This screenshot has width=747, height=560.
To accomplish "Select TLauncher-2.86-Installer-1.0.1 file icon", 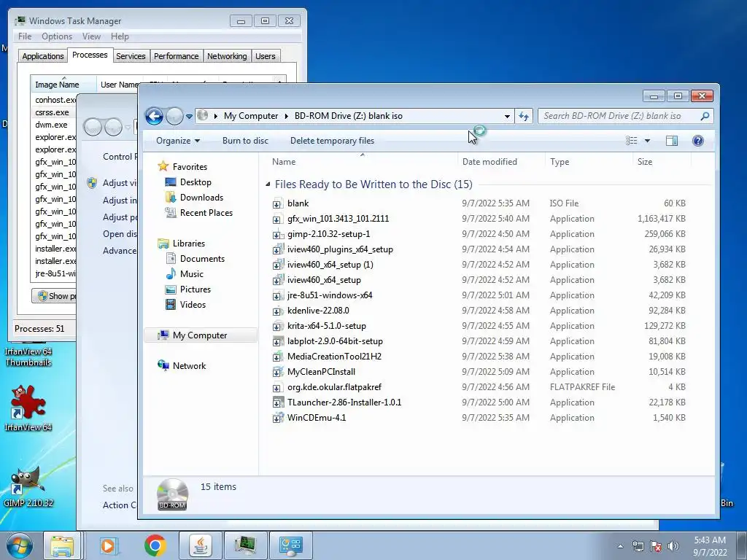I will click(x=276, y=402).
